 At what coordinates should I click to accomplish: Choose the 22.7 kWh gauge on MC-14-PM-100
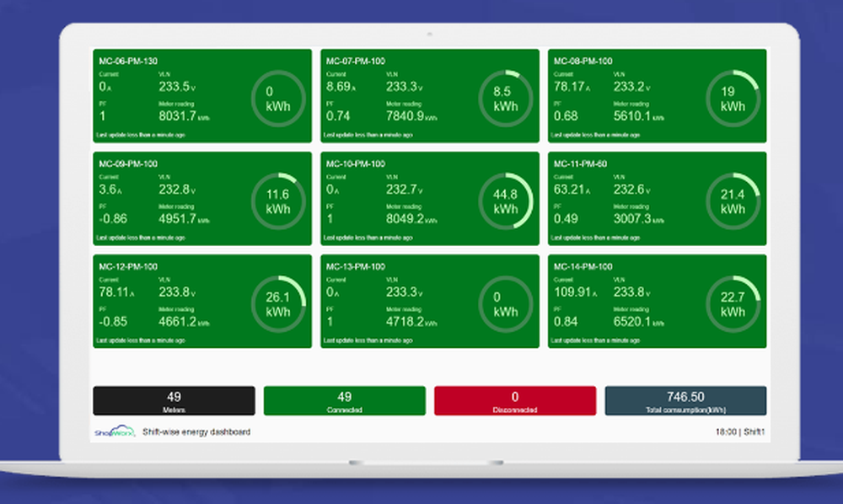[733, 303]
